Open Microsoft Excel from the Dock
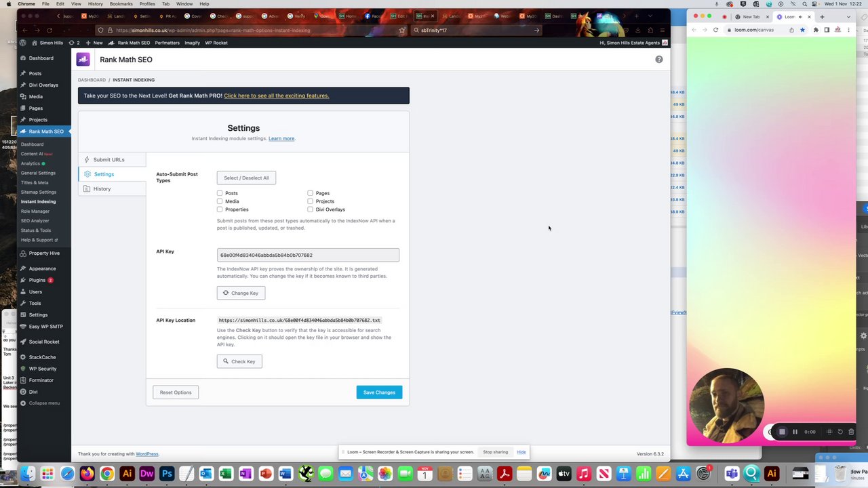The height and width of the screenshot is (488, 868). click(x=226, y=474)
